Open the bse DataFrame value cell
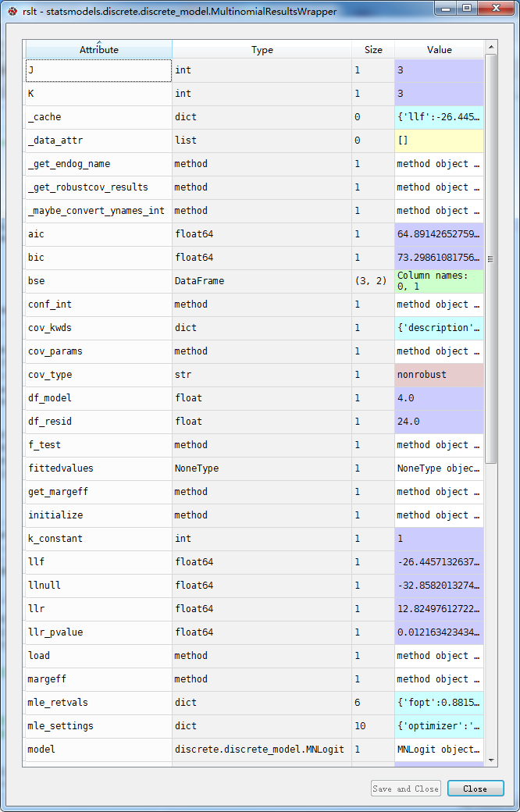This screenshot has height=812, width=520. point(439,280)
